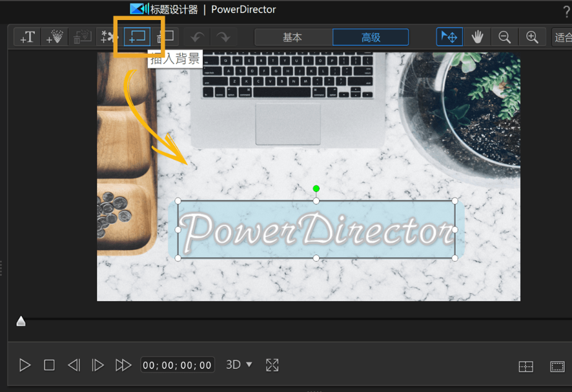Select the PowerDirector title text on canvas
The height and width of the screenshot is (392, 572).
(316, 229)
